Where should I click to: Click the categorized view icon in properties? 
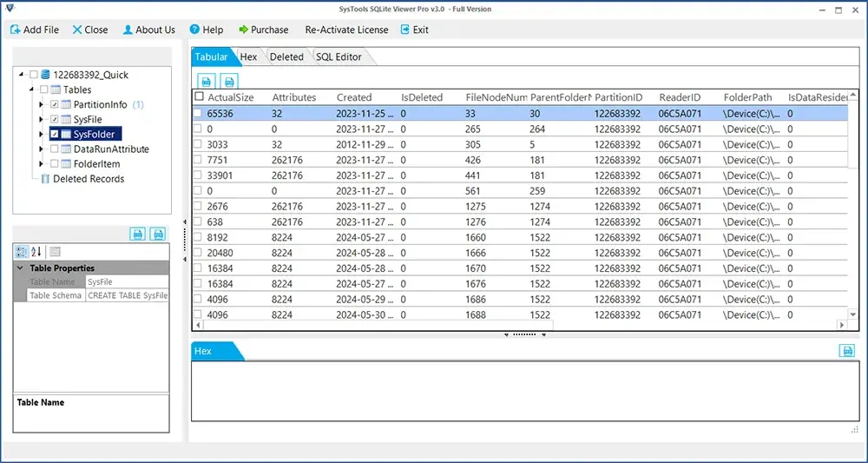pos(22,252)
